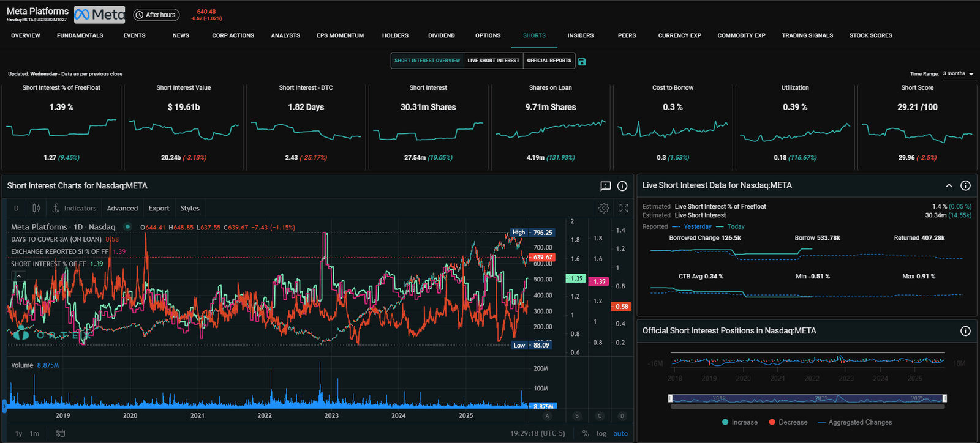Viewport: 980px width, 443px height.
Task: Enter fullscreen mode for the chart
Action: pyautogui.click(x=624, y=209)
